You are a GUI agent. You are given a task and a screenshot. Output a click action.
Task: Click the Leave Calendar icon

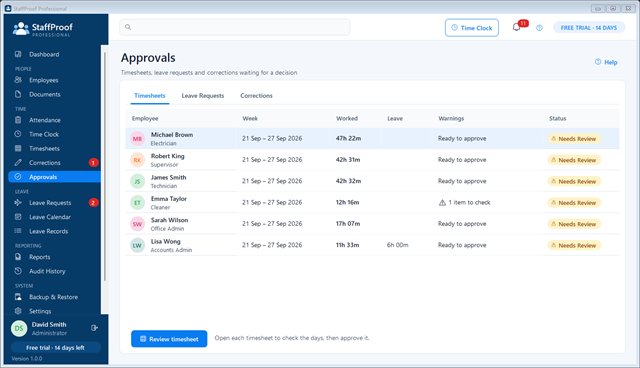click(18, 217)
